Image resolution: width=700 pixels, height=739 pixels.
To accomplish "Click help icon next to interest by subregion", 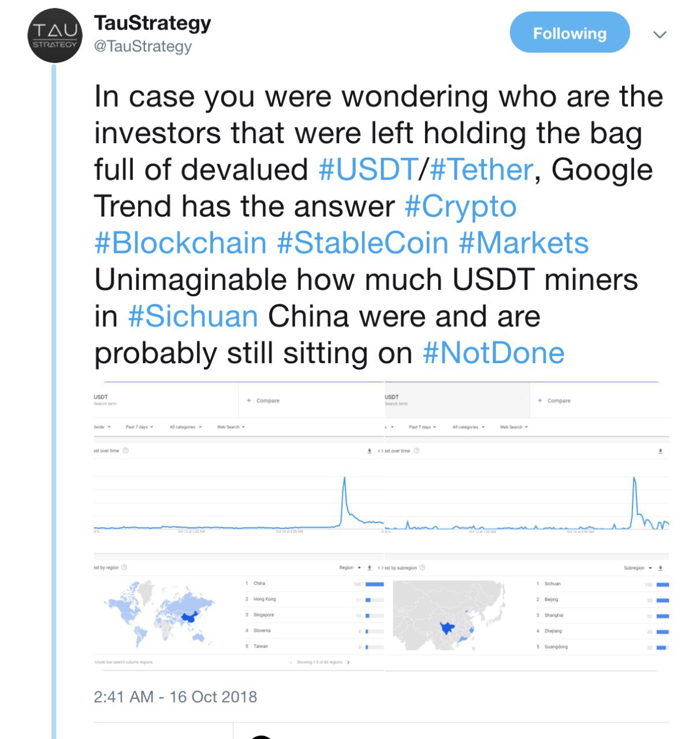I will [x=422, y=568].
